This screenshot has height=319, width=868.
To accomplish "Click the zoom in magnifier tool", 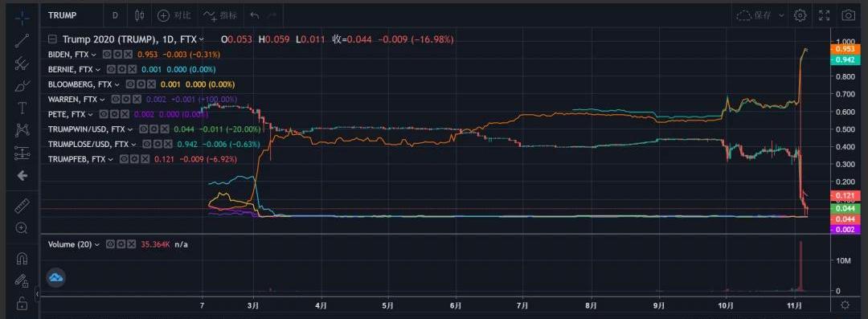I will click(x=23, y=228).
